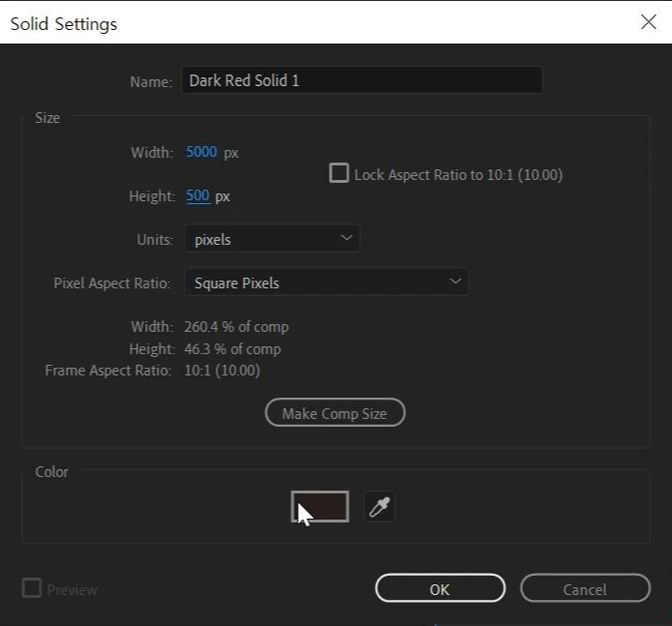Pick a color with the eyedropper tool
This screenshot has height=626, width=672.
pyautogui.click(x=379, y=507)
